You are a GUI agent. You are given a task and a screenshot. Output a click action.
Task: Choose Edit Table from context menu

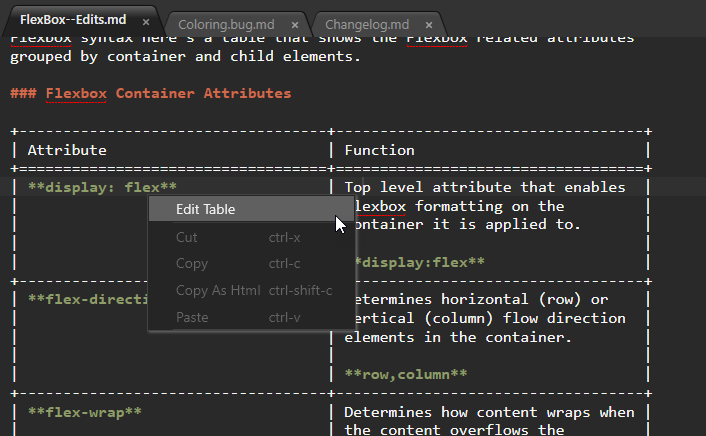tap(251, 209)
